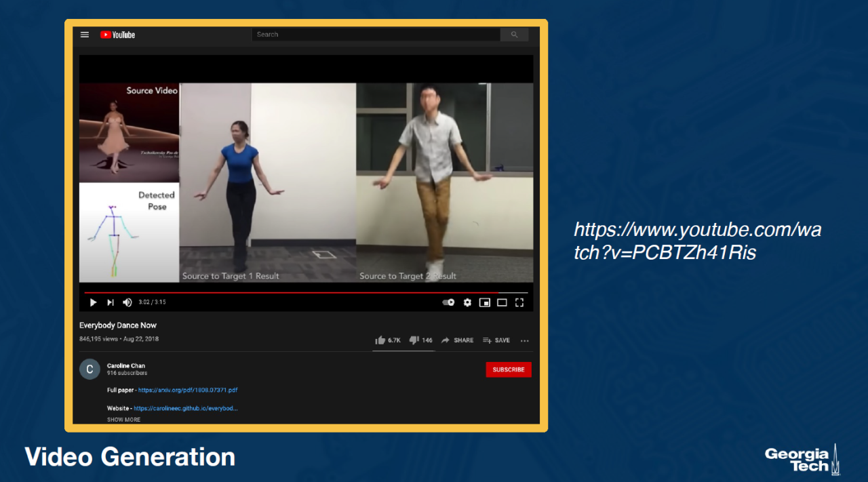868x482 pixels.
Task: Mute the video volume
Action: tap(127, 302)
